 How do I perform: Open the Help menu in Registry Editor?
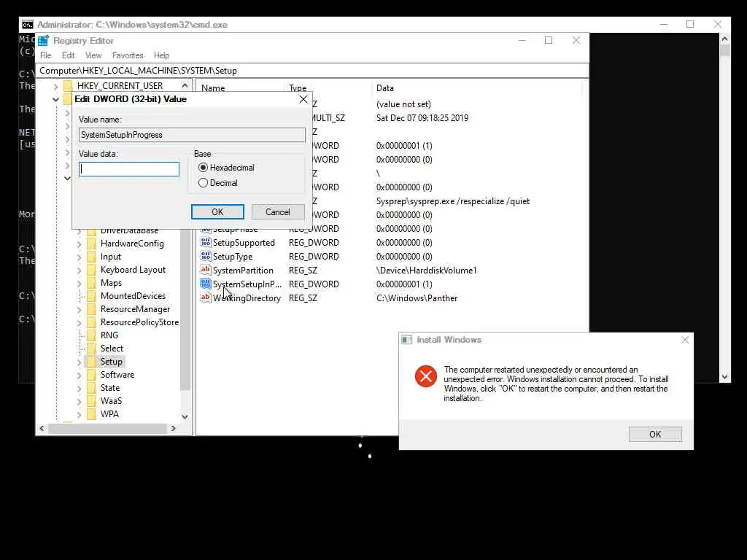pyautogui.click(x=161, y=55)
